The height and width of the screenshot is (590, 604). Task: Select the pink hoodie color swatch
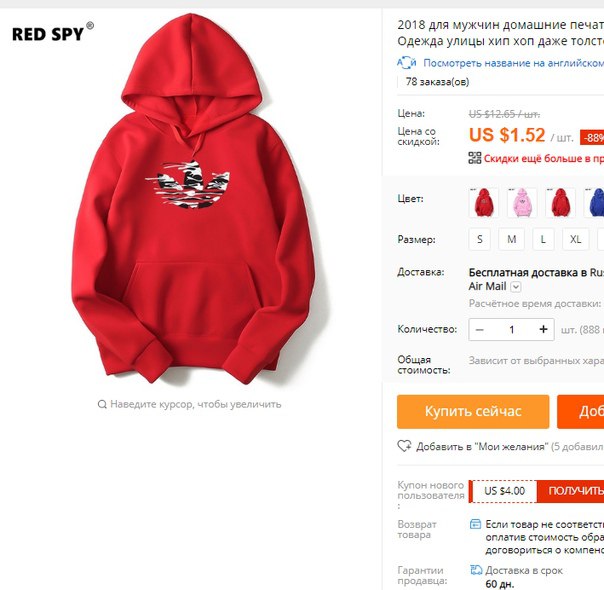pos(522,202)
